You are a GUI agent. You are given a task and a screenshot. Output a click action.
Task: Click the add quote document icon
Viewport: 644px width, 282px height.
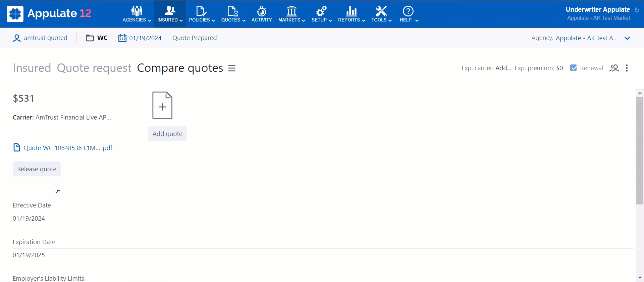(x=162, y=105)
